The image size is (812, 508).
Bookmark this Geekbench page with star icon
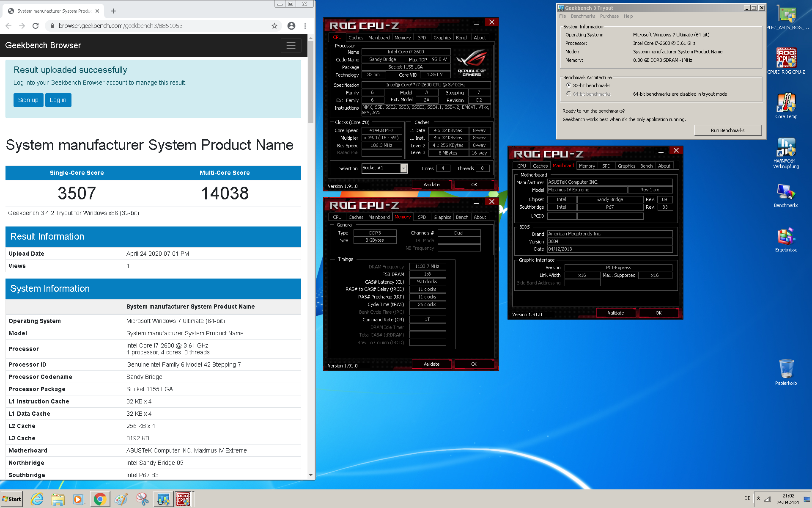point(274,26)
